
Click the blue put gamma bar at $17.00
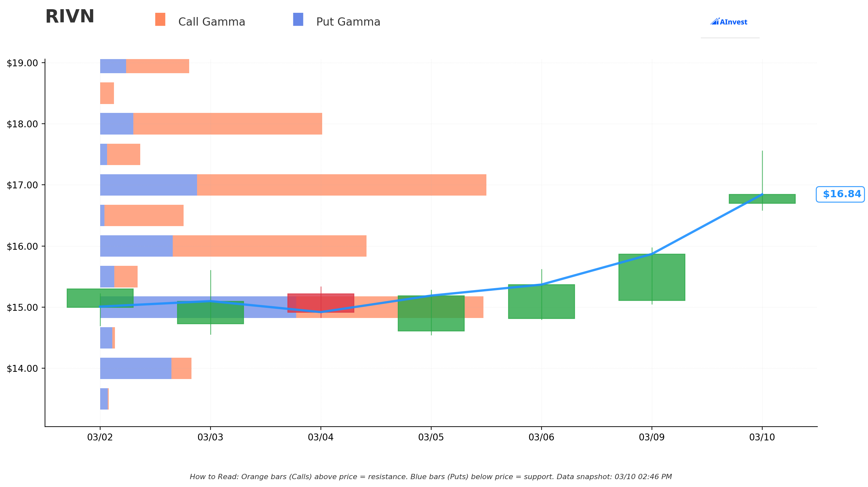pyautogui.click(x=148, y=185)
